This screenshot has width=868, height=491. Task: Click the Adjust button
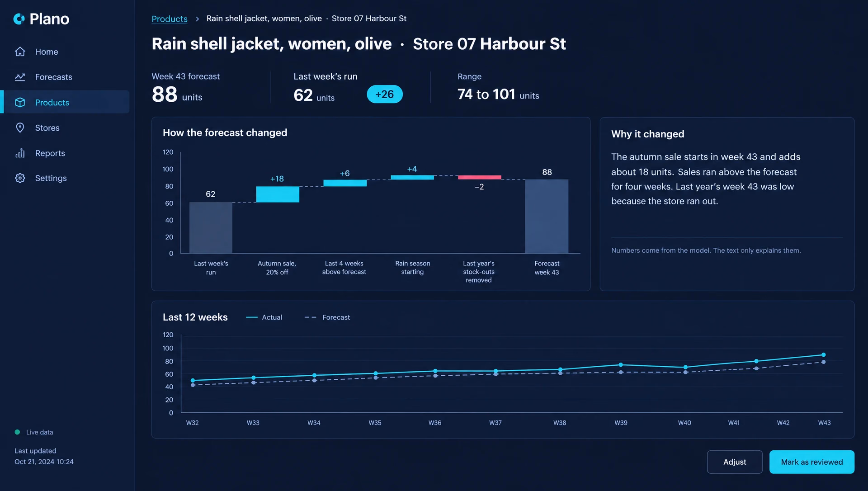click(735, 462)
